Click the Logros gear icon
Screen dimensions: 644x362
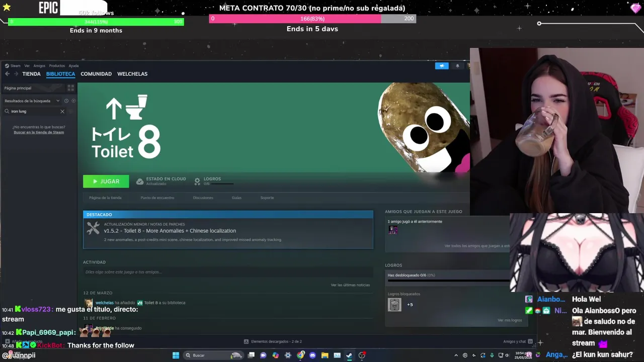tap(197, 182)
